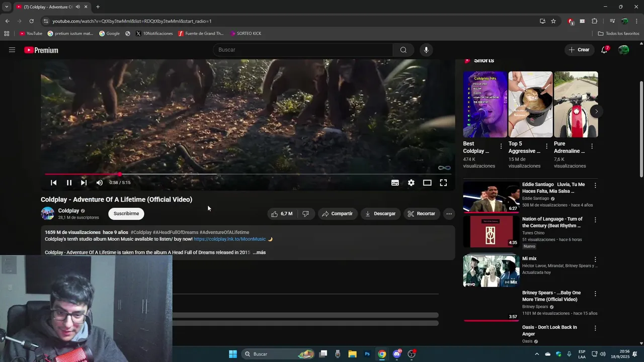Open Photoshop from the taskbar
Image resolution: width=644 pixels, height=362 pixels.
(x=367, y=354)
